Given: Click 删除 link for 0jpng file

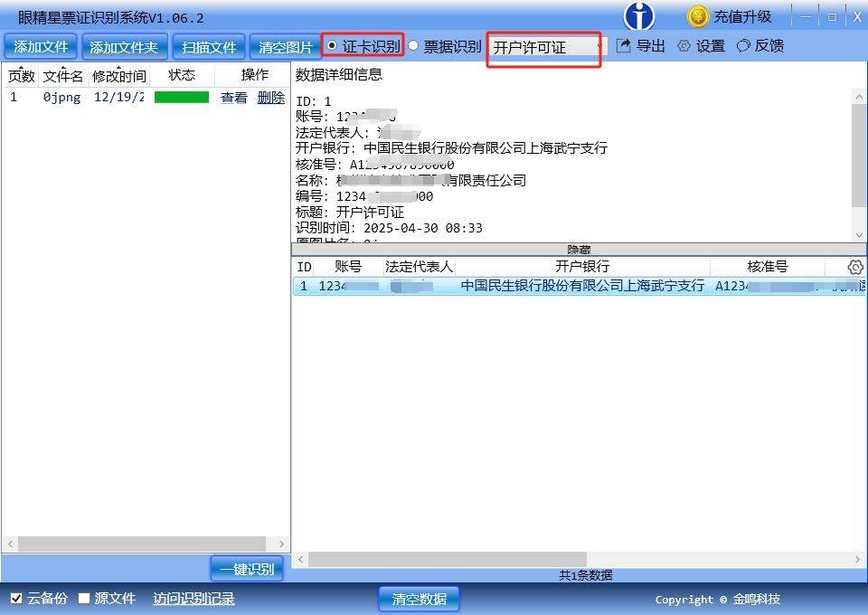Looking at the screenshot, I should (270, 98).
